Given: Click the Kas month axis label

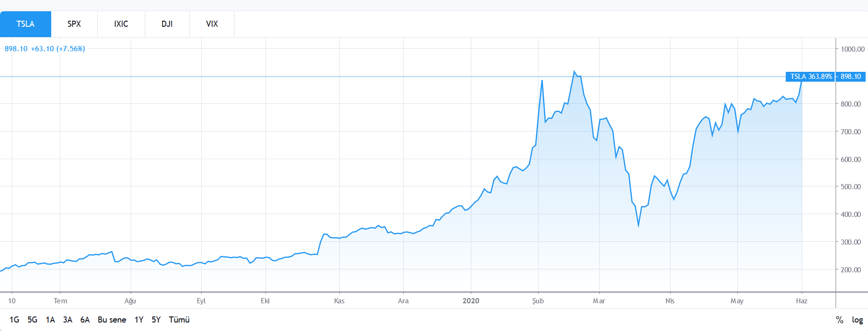Looking at the screenshot, I should (x=339, y=301).
